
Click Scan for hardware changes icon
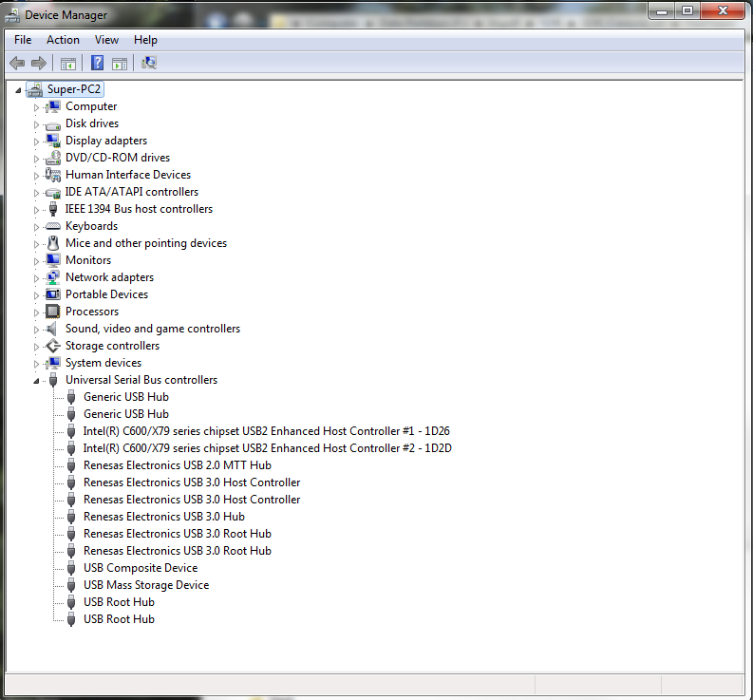[x=149, y=64]
